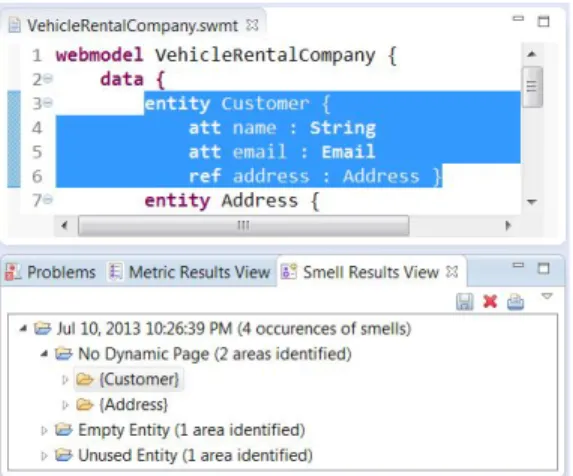This screenshot has width=573, height=476.
Task: Select No Dynamic Page (2 areas identified) row
Action: point(215,354)
